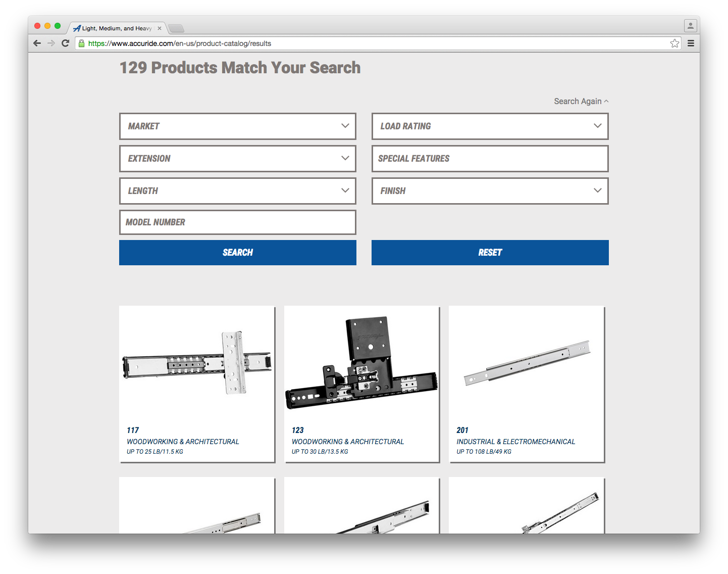The image size is (728, 574).
Task: Open the LOAD RATING dropdown
Action: coord(489,126)
